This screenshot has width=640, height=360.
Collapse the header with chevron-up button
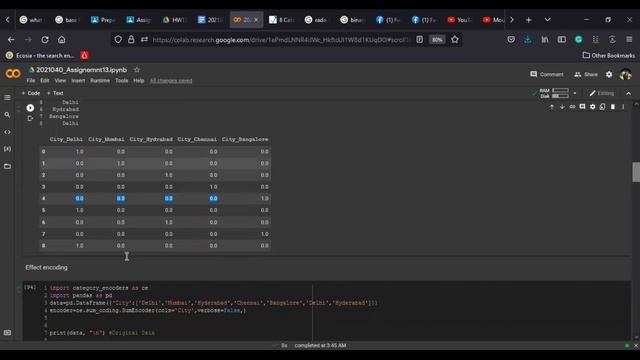[x=629, y=93]
